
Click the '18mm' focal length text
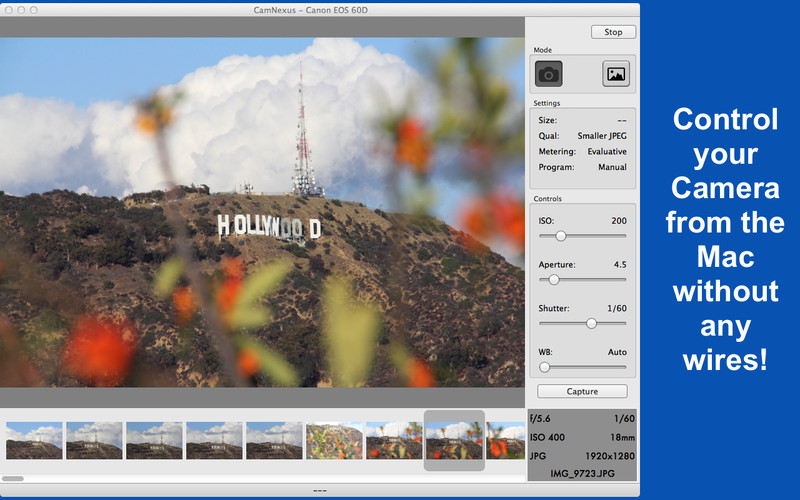(622, 437)
